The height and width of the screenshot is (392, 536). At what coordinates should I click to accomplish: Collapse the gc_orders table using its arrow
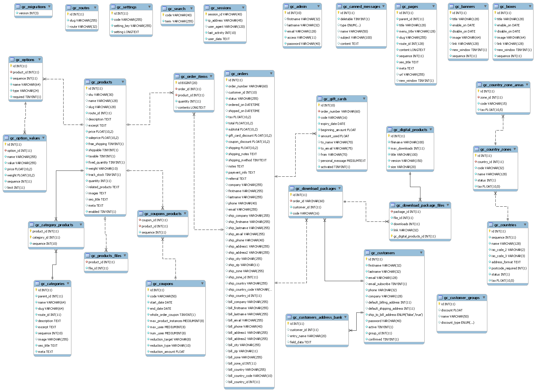(x=271, y=74)
